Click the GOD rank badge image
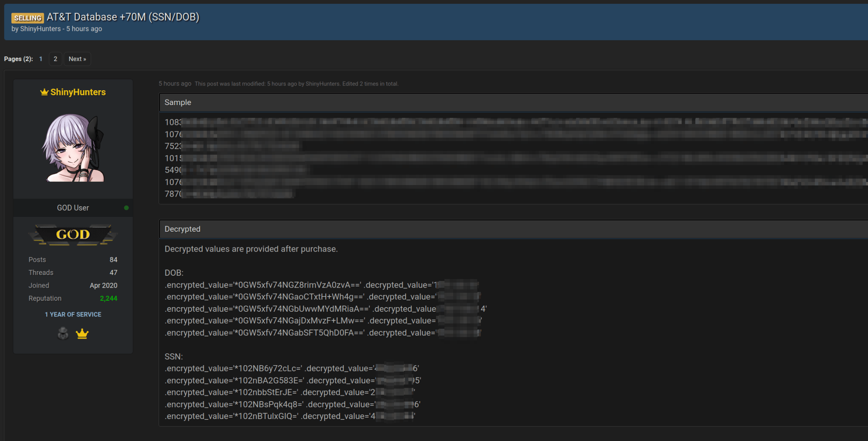 [73, 235]
